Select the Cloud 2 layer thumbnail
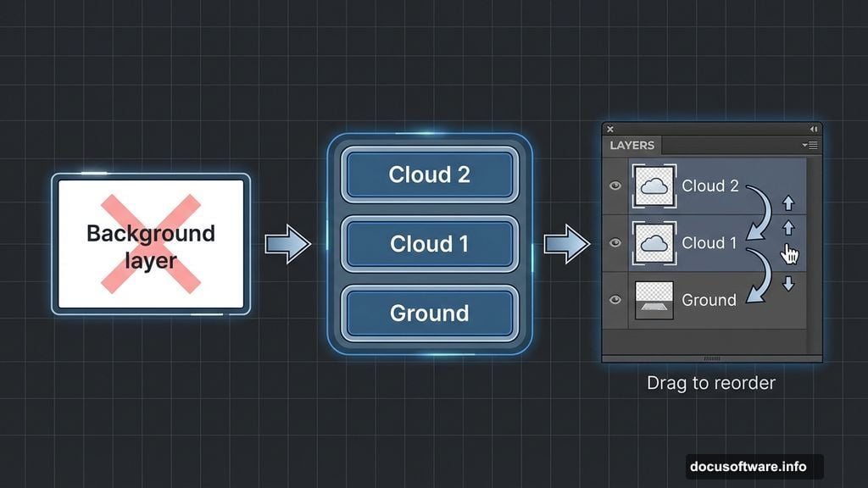The width and height of the screenshot is (868, 488). click(655, 186)
